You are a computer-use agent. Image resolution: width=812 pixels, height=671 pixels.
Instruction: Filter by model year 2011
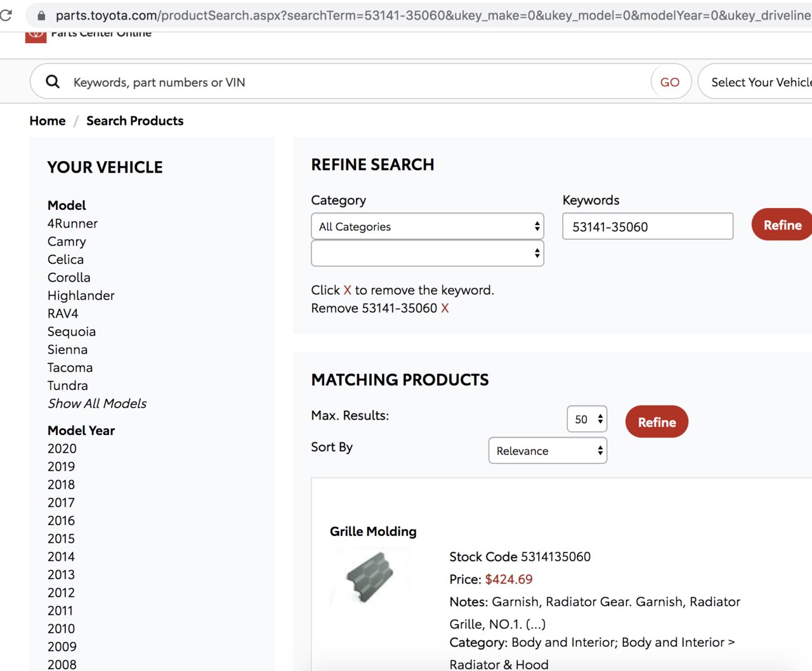pyautogui.click(x=61, y=611)
